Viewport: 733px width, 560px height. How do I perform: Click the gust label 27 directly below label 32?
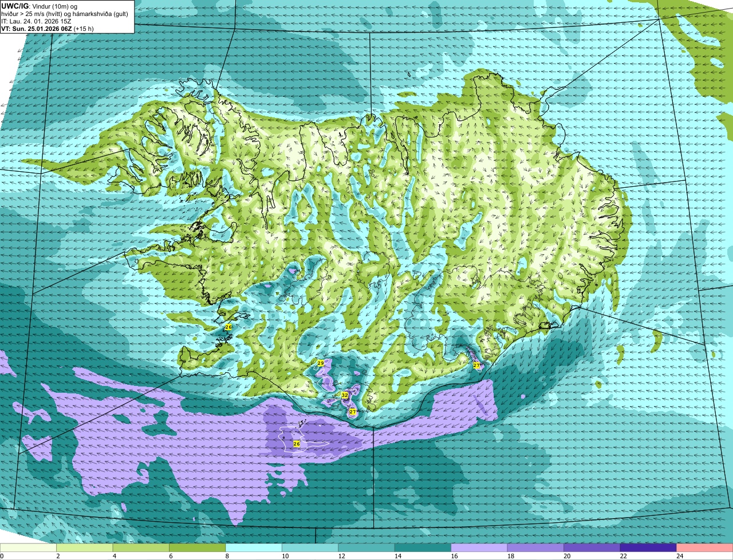pos(353,412)
